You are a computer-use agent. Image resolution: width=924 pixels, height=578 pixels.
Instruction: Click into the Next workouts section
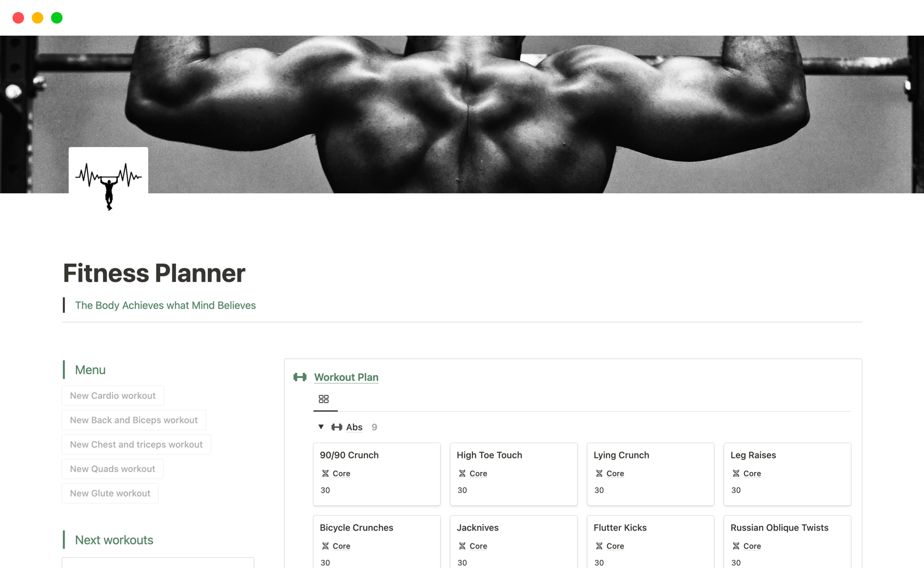113,539
